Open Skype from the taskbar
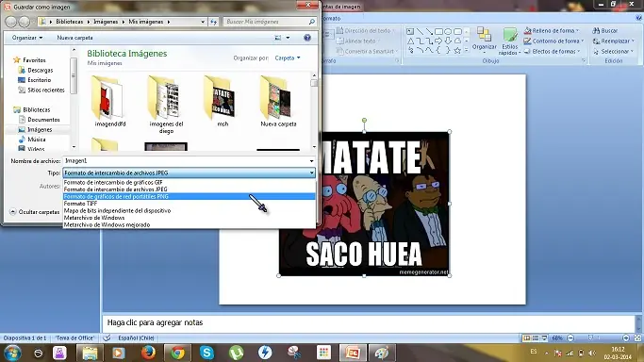This screenshot has height=362, width=644. (x=207, y=353)
